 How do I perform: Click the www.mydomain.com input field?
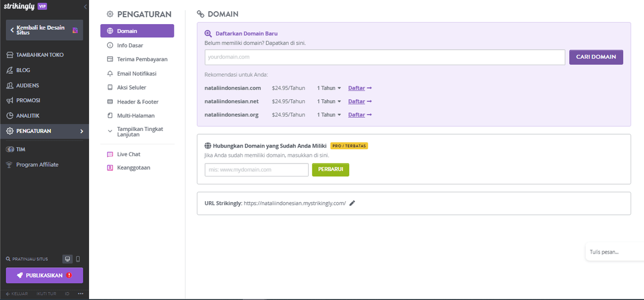tap(257, 170)
